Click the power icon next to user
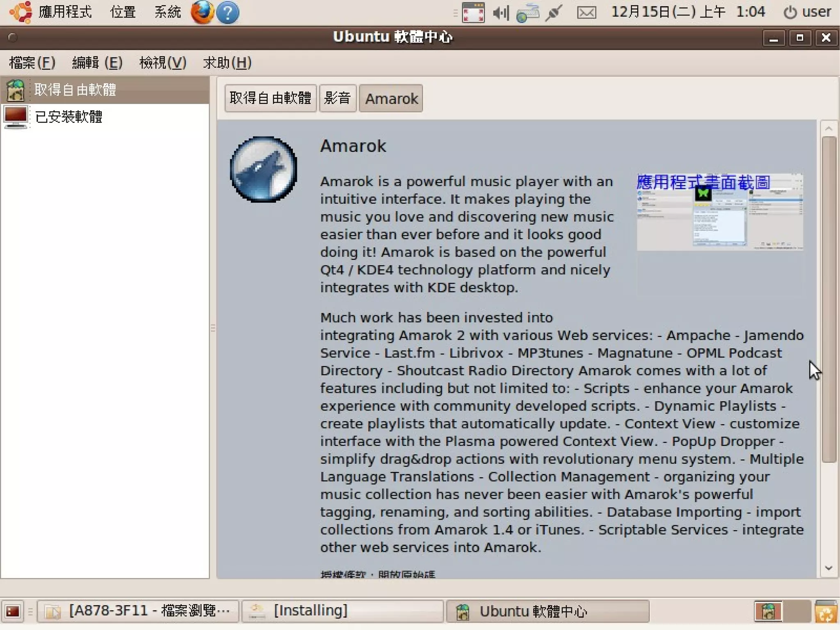 tap(790, 12)
